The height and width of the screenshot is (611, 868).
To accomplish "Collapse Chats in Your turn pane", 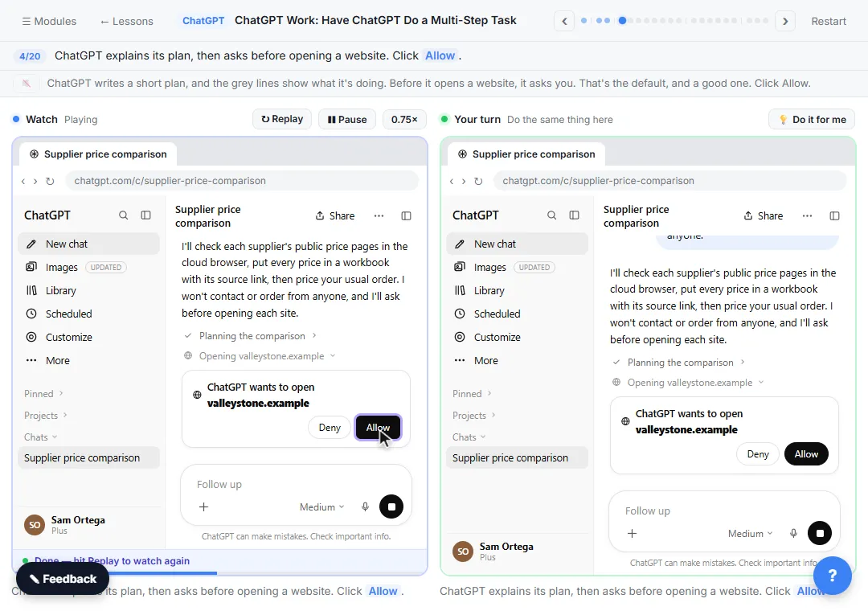I will pos(469,437).
